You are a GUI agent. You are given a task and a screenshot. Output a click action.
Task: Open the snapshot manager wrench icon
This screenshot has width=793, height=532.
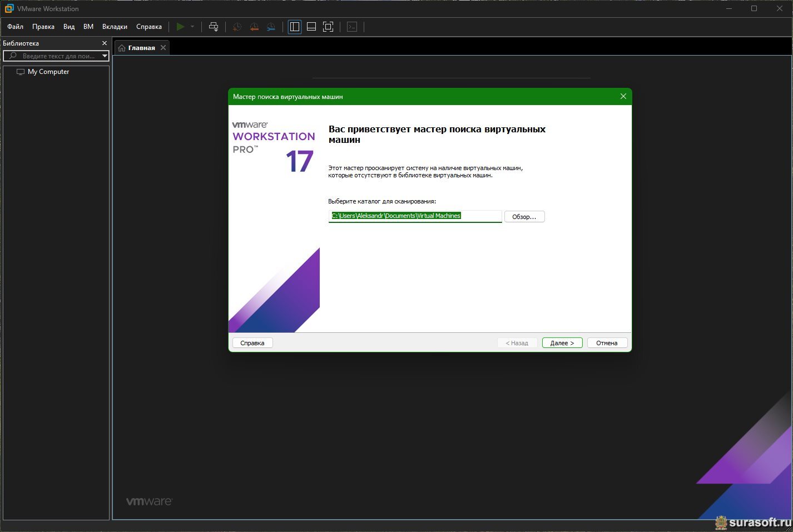(271, 27)
